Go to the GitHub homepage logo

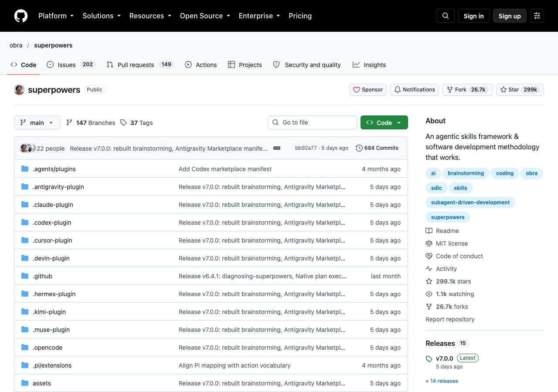click(x=21, y=16)
